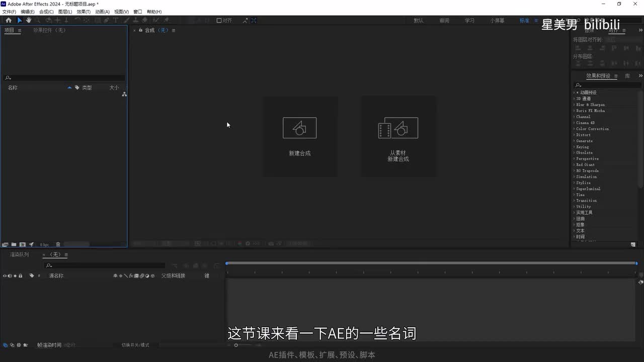Select the 小屏幕 workspace
644x362 pixels.
pyautogui.click(x=498, y=21)
